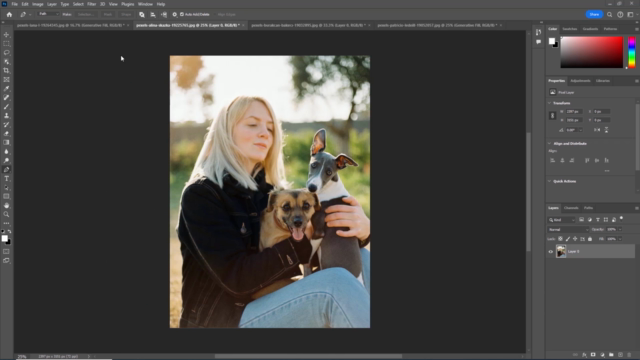The height and width of the screenshot is (360, 640).
Task: Toggle Auto Add/Delete checkbox
Action: 182,14
